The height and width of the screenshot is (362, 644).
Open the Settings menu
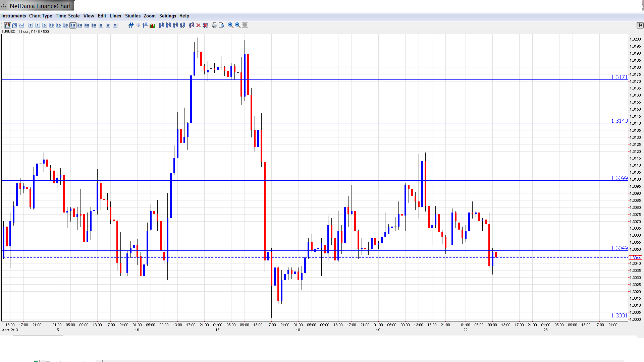[167, 16]
